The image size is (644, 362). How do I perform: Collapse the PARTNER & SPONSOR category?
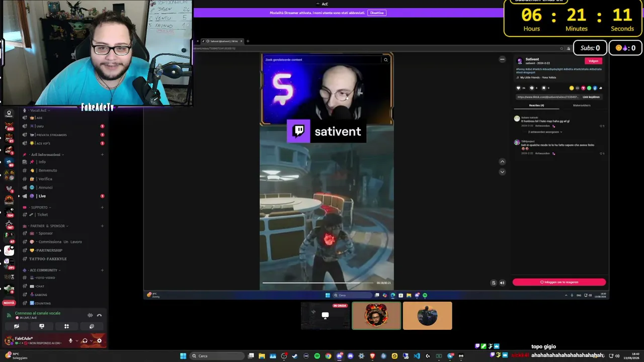tap(46, 226)
